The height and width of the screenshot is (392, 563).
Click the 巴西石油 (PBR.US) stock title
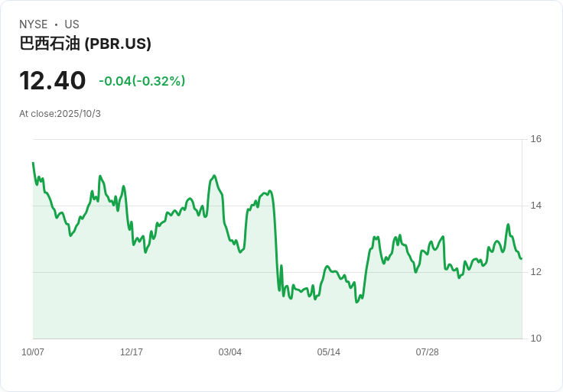pos(85,44)
